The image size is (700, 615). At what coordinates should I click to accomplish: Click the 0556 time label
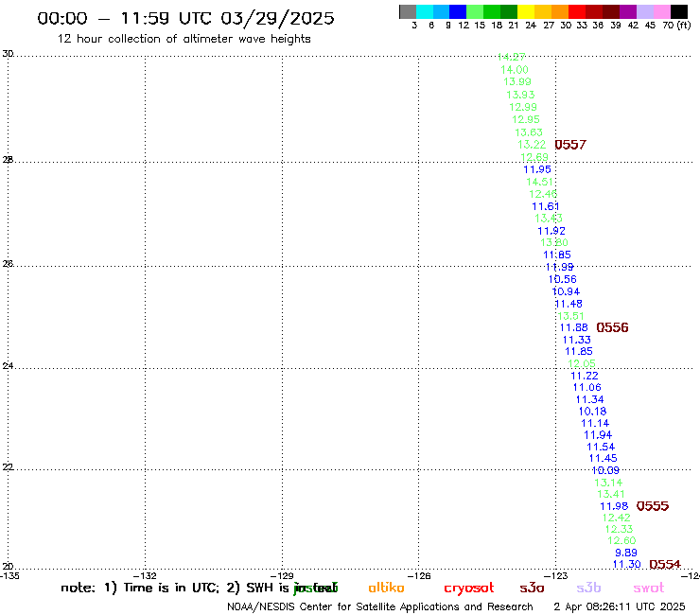612,327
